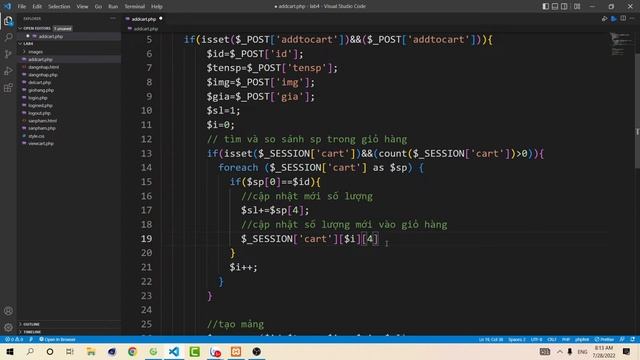Viewport: 640px width, 360px height.
Task: Open the Explorer view in activity bar
Action: click(8, 21)
